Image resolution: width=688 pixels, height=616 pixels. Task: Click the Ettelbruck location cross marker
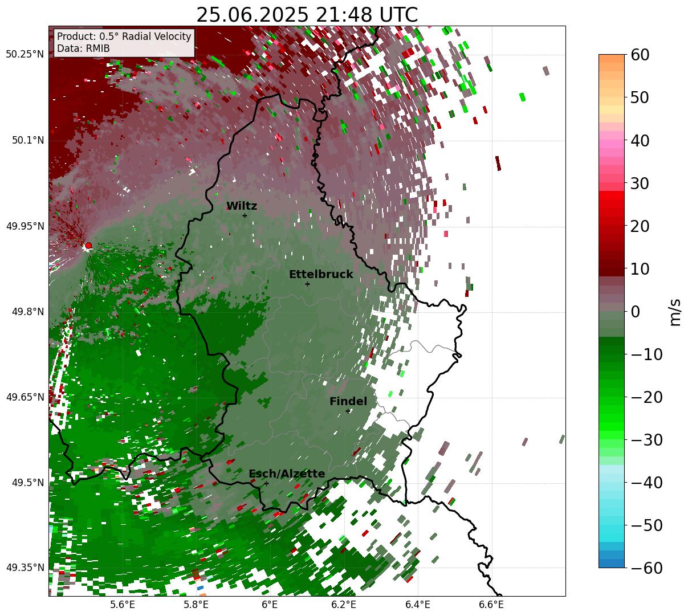(307, 284)
